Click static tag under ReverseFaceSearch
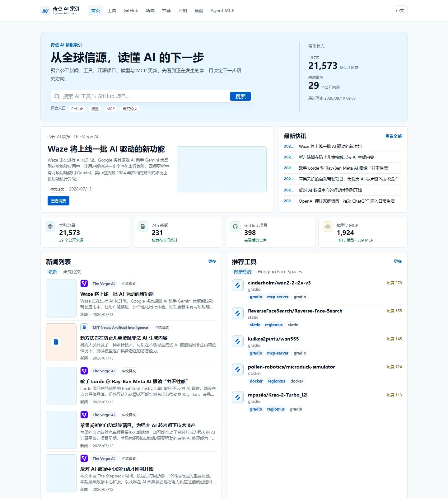 (255, 325)
